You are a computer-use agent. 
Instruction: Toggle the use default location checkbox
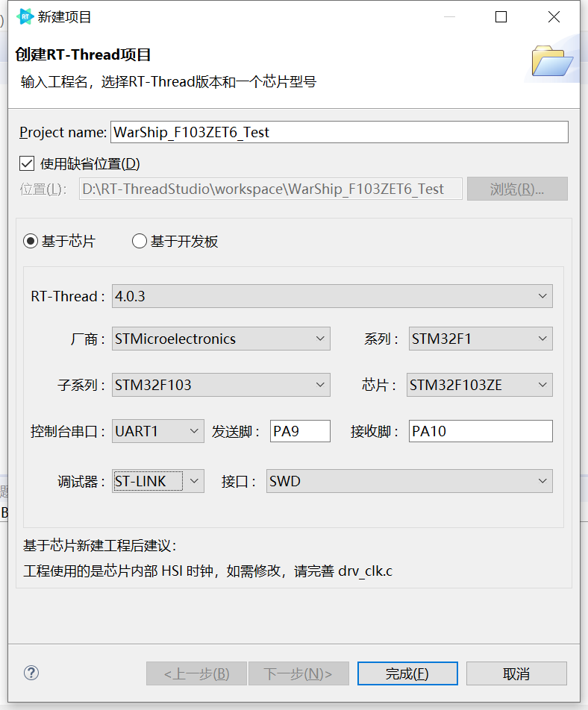(x=28, y=163)
